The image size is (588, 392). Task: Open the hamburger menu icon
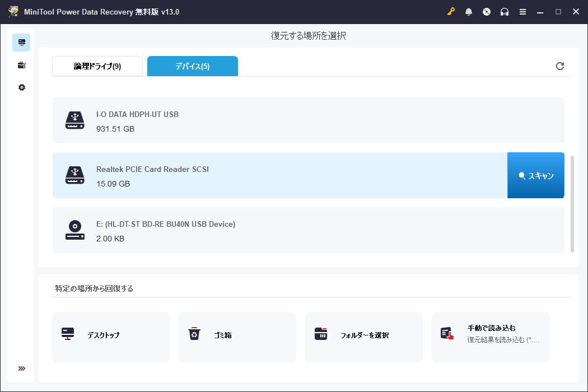(522, 12)
